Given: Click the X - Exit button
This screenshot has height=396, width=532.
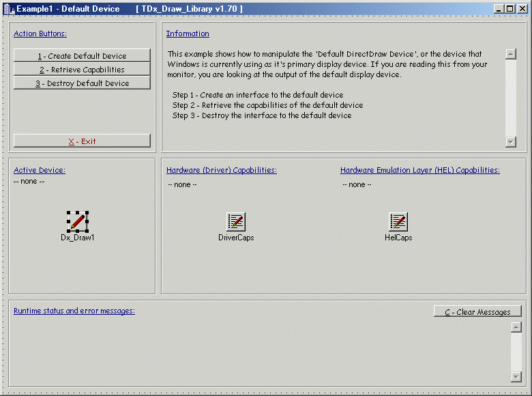Looking at the screenshot, I should (x=82, y=141).
